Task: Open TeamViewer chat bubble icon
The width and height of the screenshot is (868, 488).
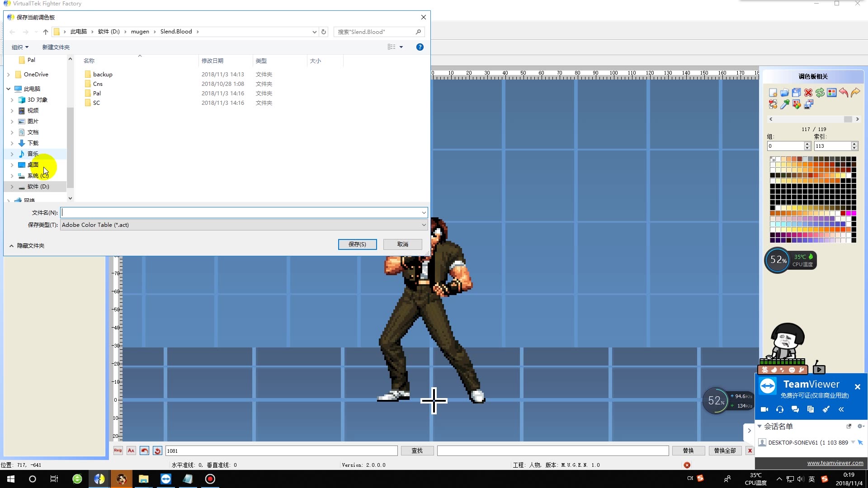Action: [x=795, y=409]
